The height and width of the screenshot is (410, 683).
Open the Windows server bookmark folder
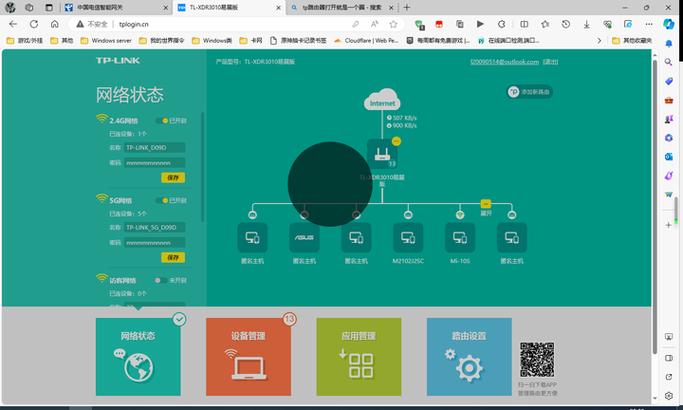click(x=106, y=41)
